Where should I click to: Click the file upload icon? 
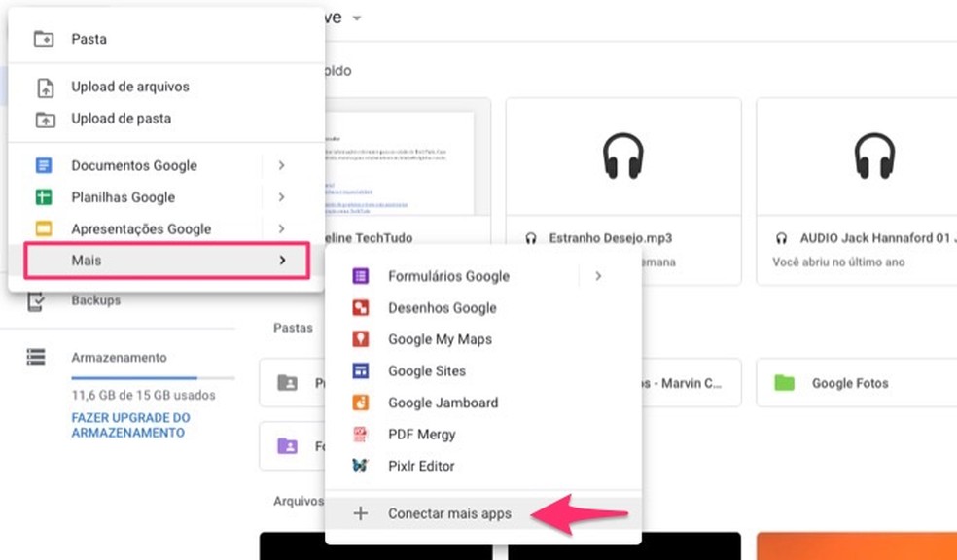coord(45,87)
